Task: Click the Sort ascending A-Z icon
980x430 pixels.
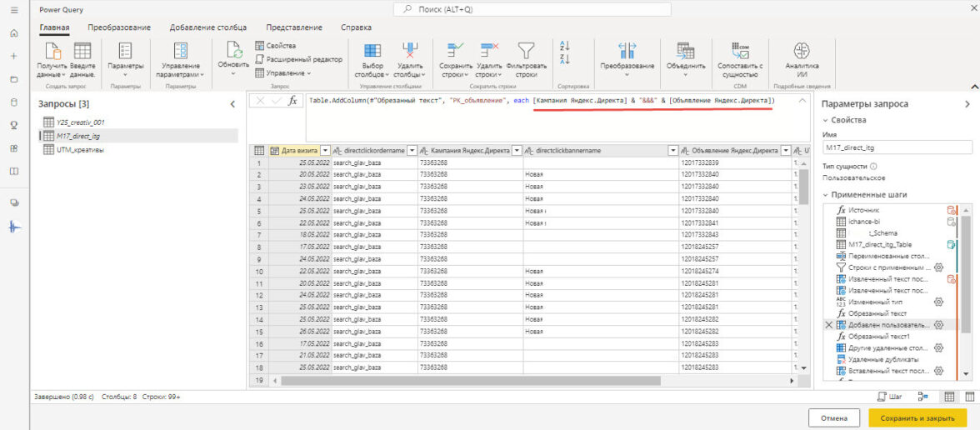Action: (565, 45)
